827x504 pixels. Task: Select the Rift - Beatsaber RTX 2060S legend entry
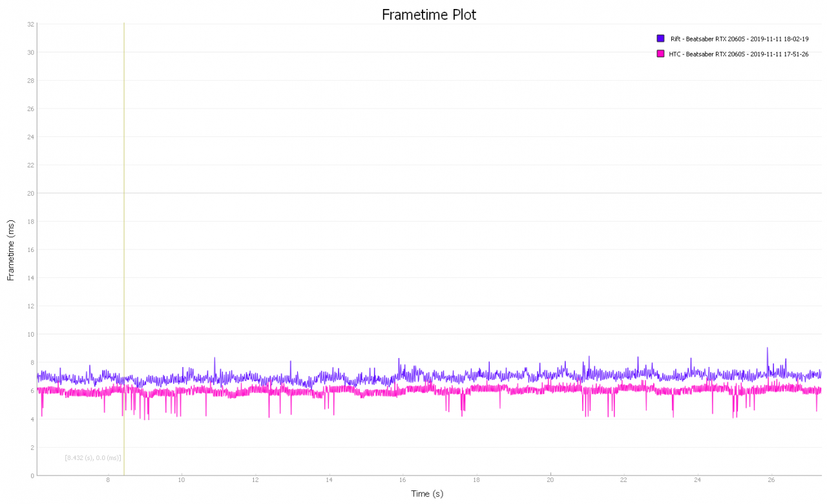pyautogui.click(x=739, y=39)
